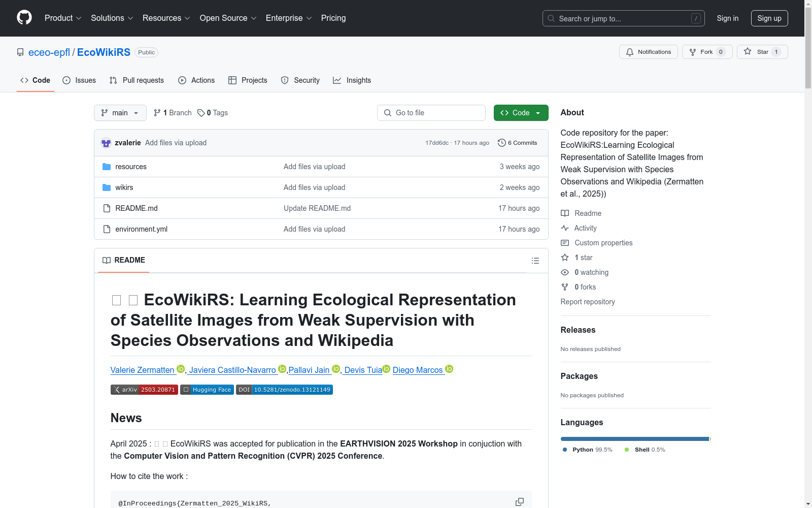Viewport: 812px width, 508px height.
Task: Click the environment.yml file icon
Action: click(x=107, y=229)
